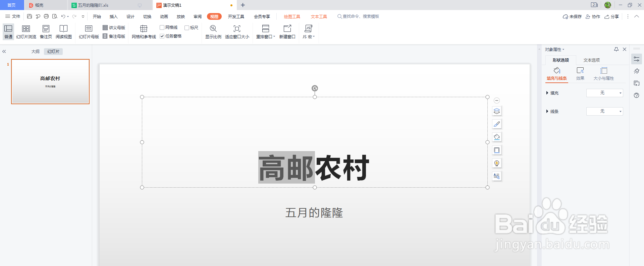Open Zoom ratio dialog (显示比例)
644x266 pixels.
(213, 32)
